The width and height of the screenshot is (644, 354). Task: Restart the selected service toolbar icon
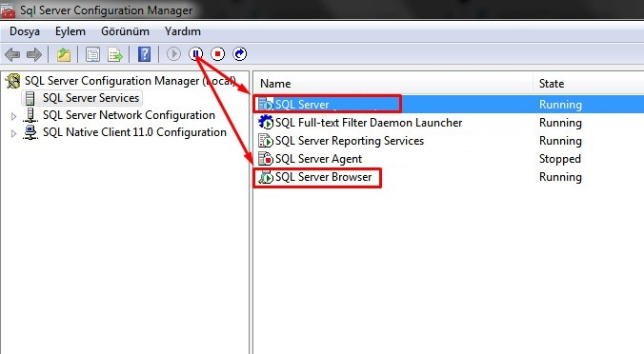tap(240, 53)
